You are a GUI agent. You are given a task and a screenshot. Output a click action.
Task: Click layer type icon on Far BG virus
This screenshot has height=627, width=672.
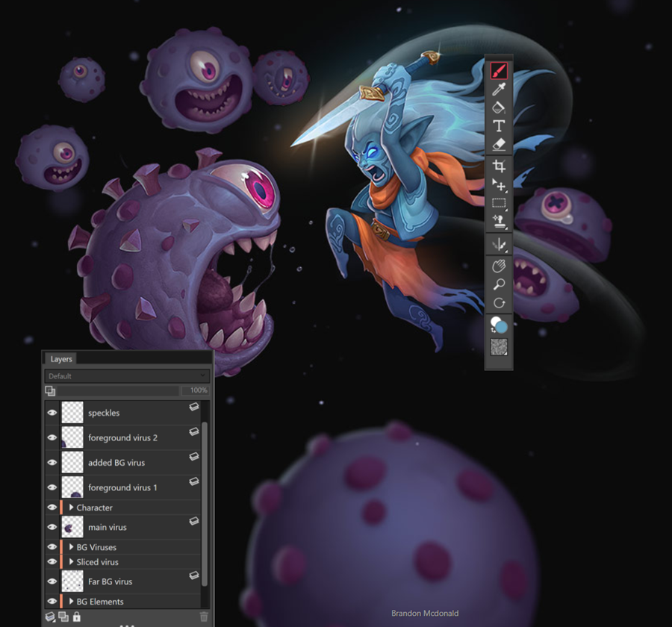[194, 575]
